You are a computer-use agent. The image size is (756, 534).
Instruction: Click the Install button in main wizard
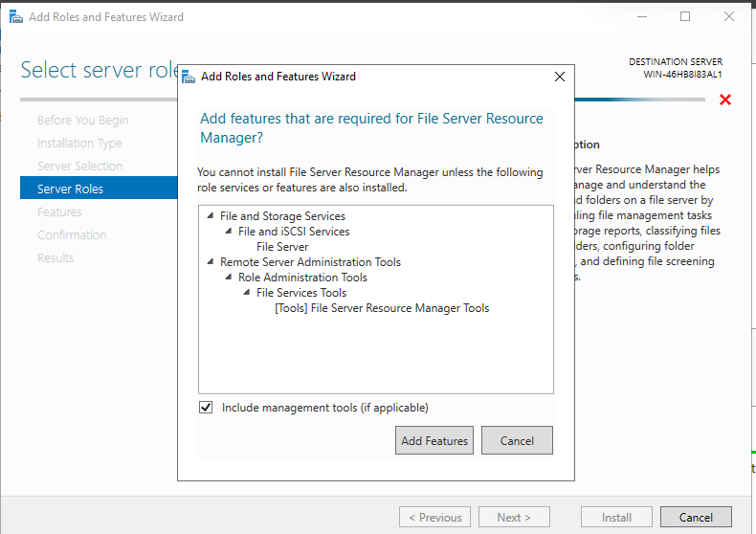point(616,517)
